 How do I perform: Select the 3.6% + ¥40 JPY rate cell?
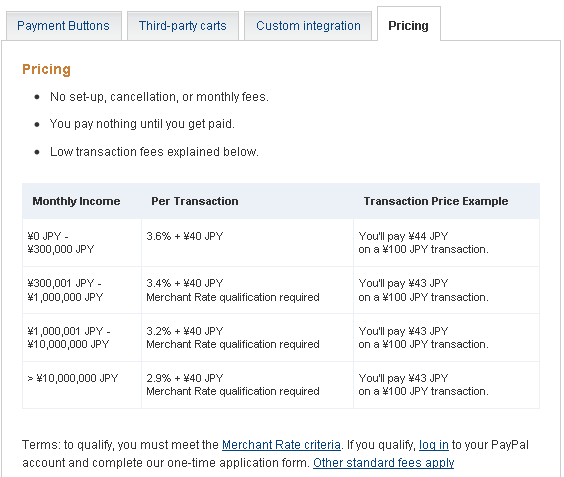tap(247, 243)
